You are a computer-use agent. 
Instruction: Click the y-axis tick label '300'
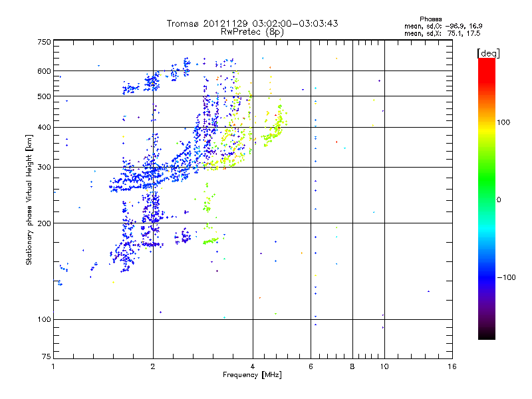tap(44, 168)
